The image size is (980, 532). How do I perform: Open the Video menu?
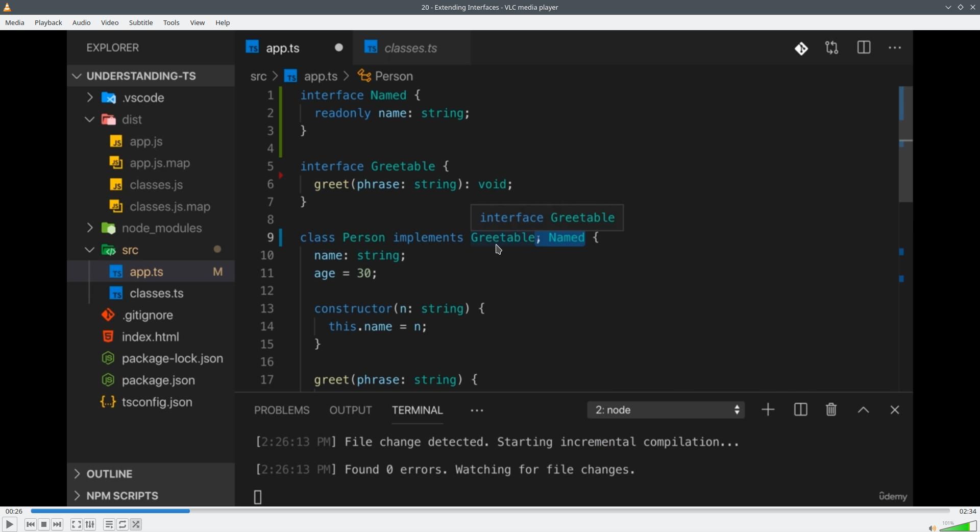tap(110, 23)
